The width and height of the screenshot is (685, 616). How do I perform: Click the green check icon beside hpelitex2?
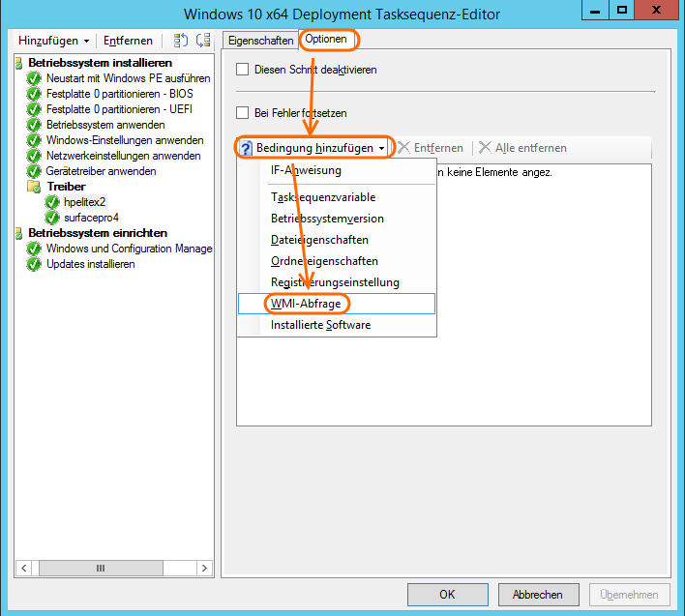tap(52, 202)
